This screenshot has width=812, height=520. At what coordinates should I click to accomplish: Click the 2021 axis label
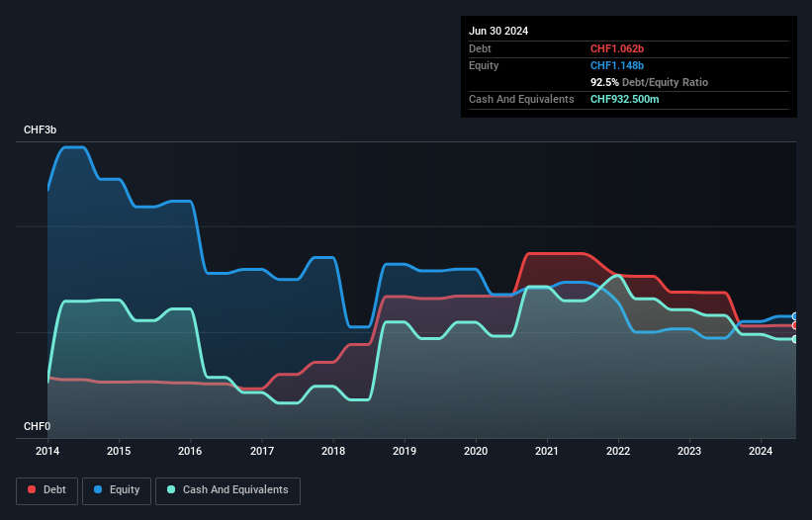click(547, 451)
